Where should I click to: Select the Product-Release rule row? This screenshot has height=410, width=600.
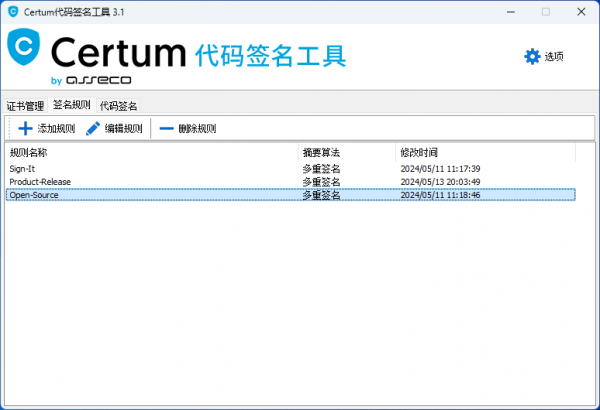pos(290,182)
